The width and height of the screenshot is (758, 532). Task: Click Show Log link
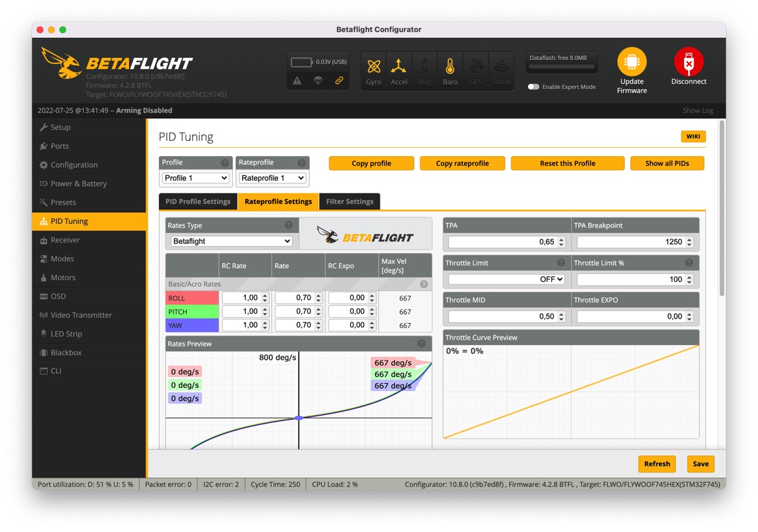(698, 110)
